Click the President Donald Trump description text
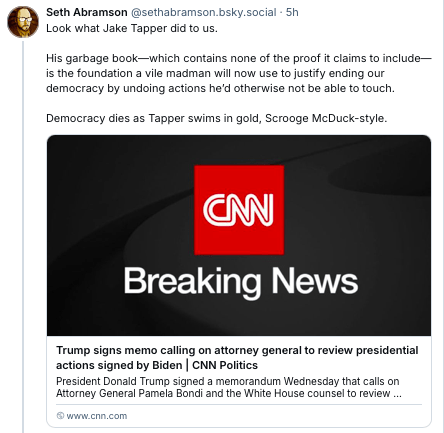The image size is (444, 433). pyautogui.click(x=229, y=387)
